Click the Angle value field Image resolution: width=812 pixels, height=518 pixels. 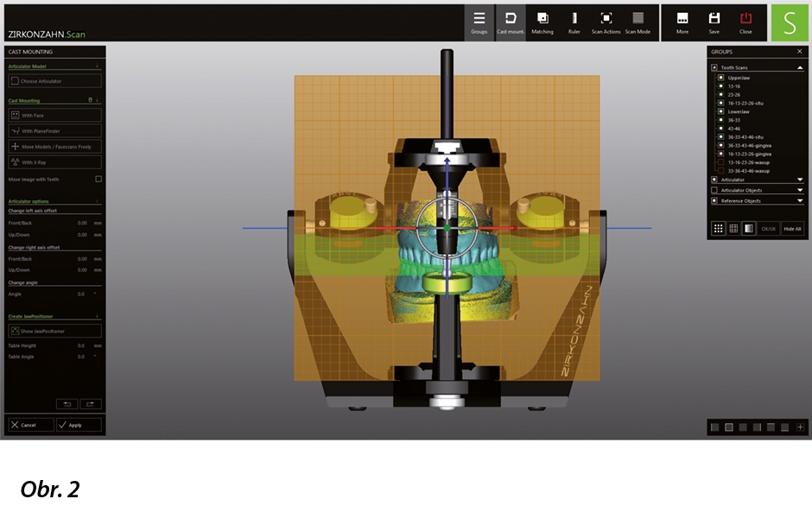coord(81,294)
